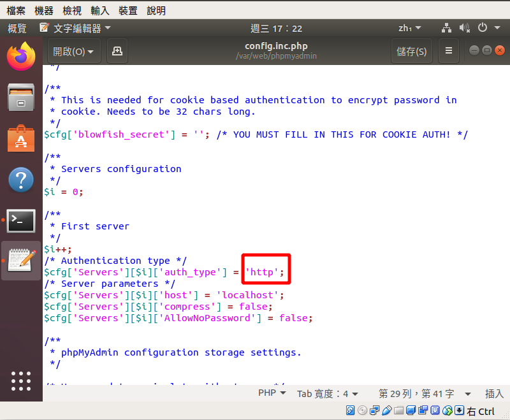Click the 儲存(S) save button
This screenshot has height=420, width=510.
coord(411,51)
